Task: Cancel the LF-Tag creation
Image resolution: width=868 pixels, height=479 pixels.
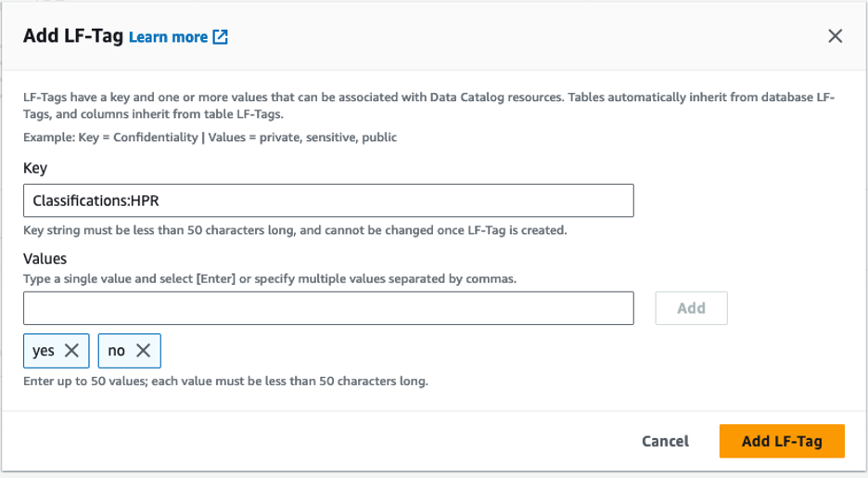Action: (x=665, y=441)
